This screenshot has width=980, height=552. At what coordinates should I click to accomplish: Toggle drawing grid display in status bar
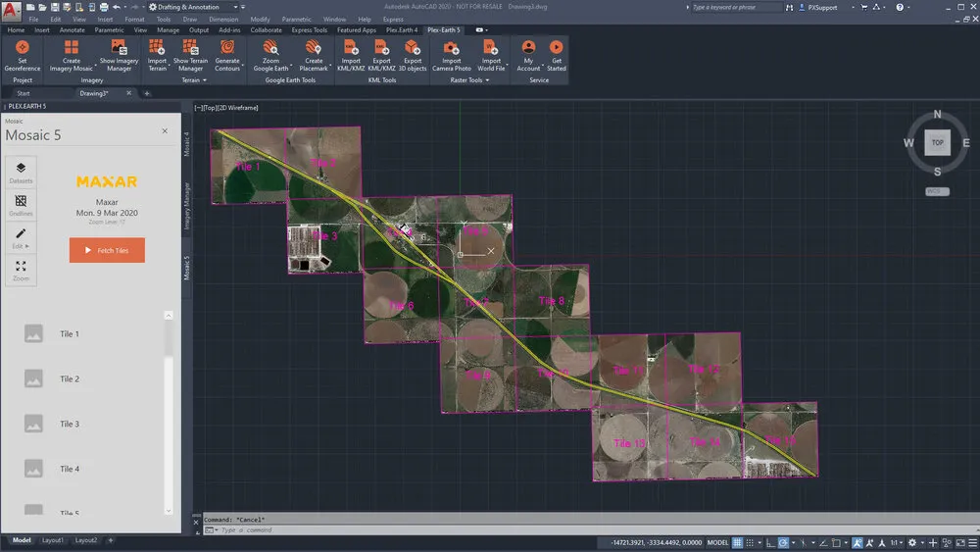pos(738,542)
